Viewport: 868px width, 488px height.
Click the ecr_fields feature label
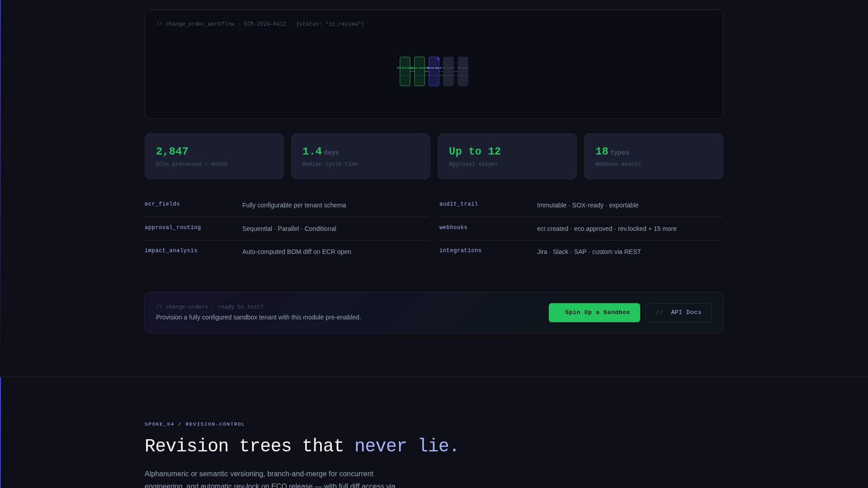(x=162, y=204)
